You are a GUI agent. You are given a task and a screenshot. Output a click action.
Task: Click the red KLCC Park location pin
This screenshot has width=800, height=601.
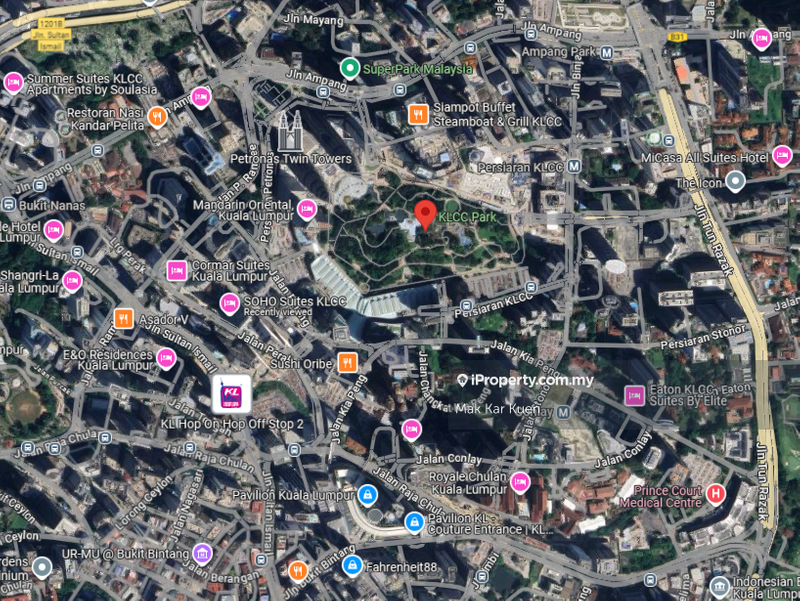tap(425, 215)
